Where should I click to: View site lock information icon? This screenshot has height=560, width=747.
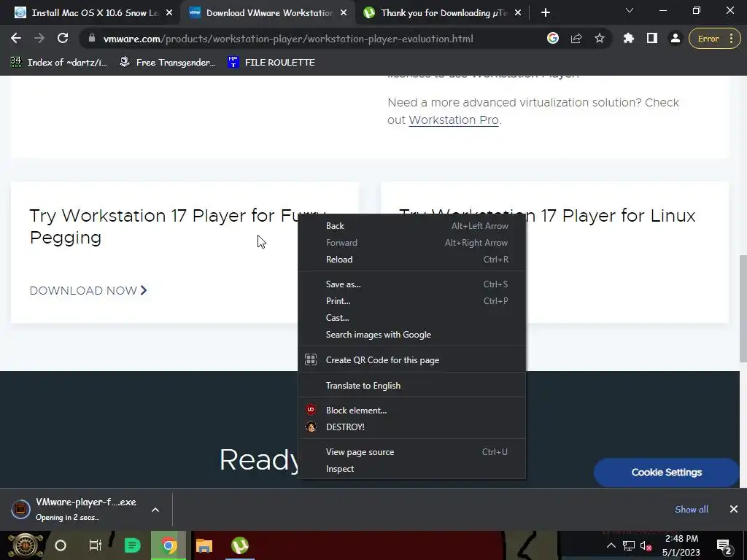click(x=92, y=39)
